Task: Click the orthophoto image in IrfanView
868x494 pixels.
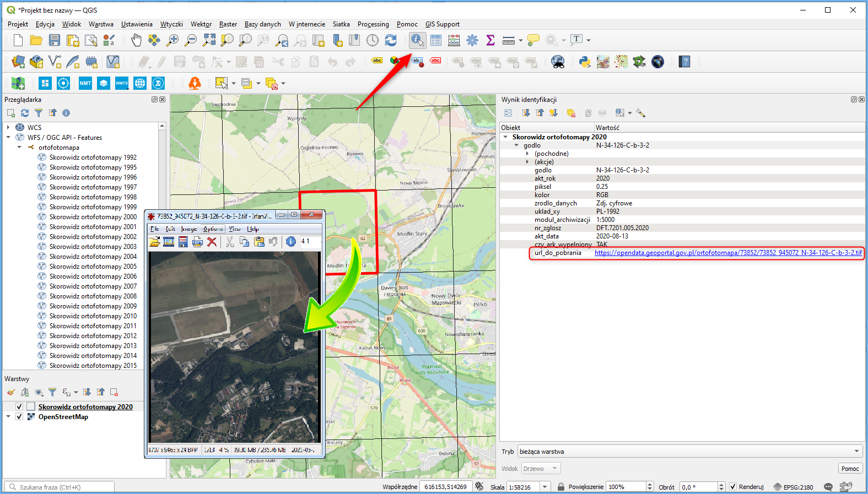Action: [234, 347]
